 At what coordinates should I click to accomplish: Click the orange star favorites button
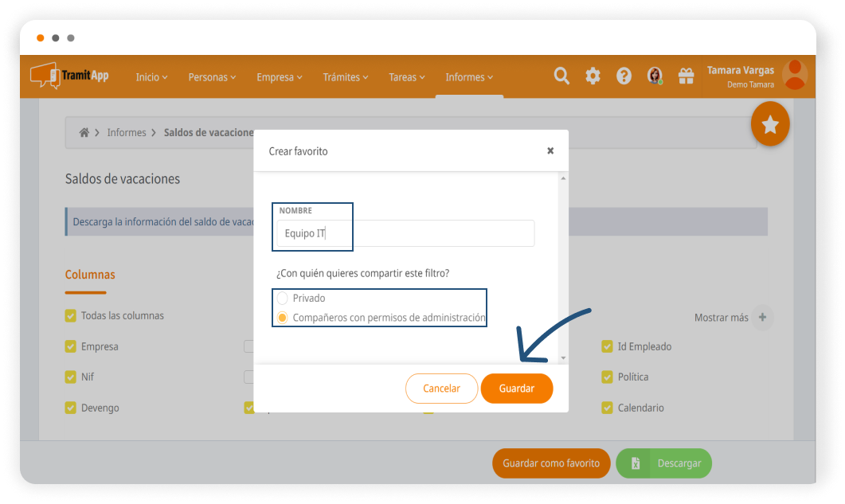click(x=769, y=125)
